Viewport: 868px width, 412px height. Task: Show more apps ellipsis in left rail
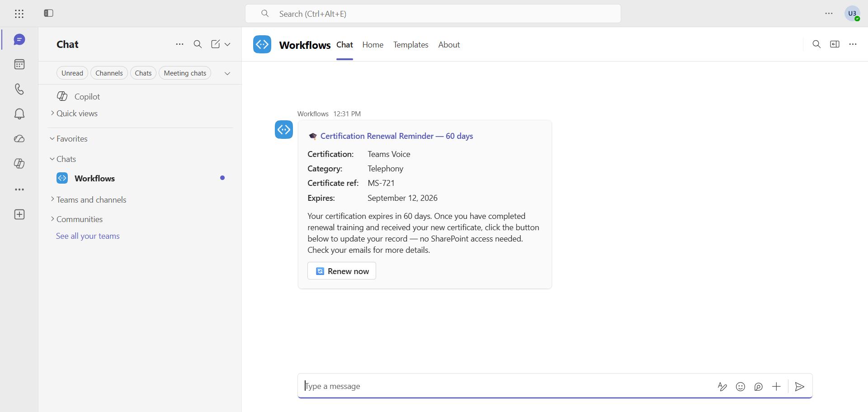19,189
